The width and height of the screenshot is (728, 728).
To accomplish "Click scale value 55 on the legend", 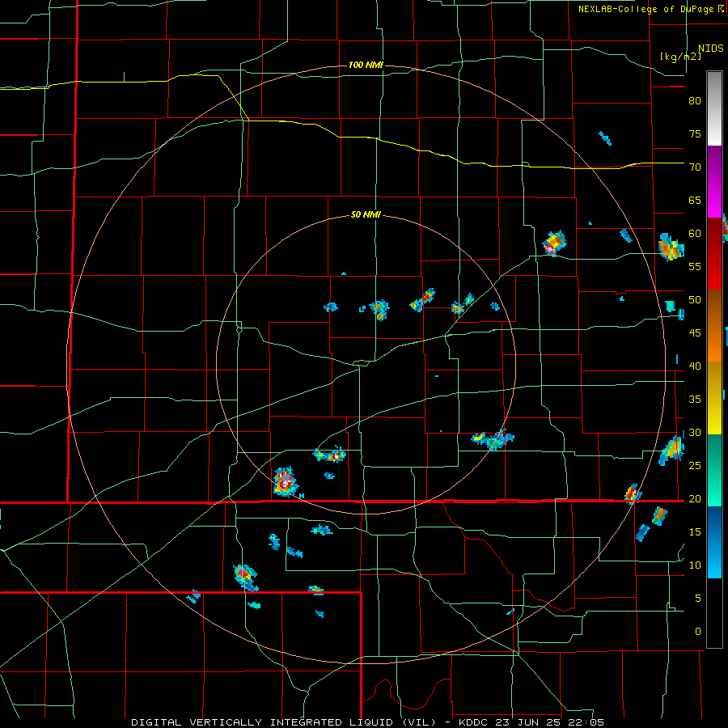I will pyautogui.click(x=695, y=266).
